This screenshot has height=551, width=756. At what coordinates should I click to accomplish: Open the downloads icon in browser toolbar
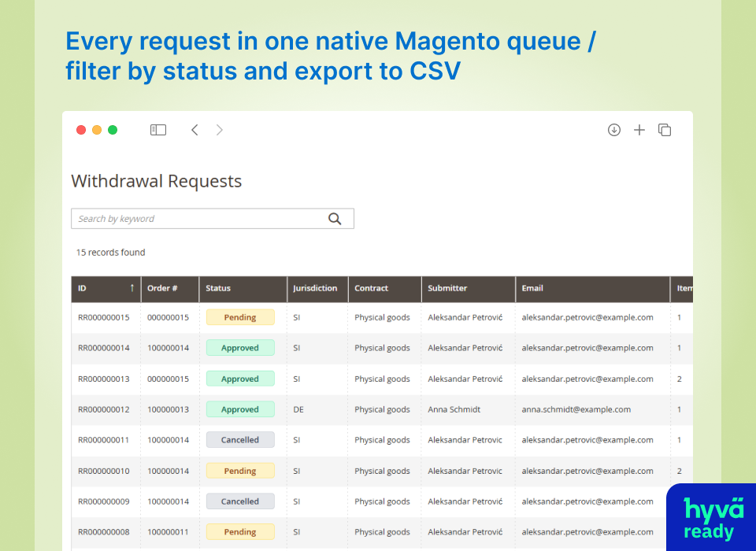click(x=613, y=130)
